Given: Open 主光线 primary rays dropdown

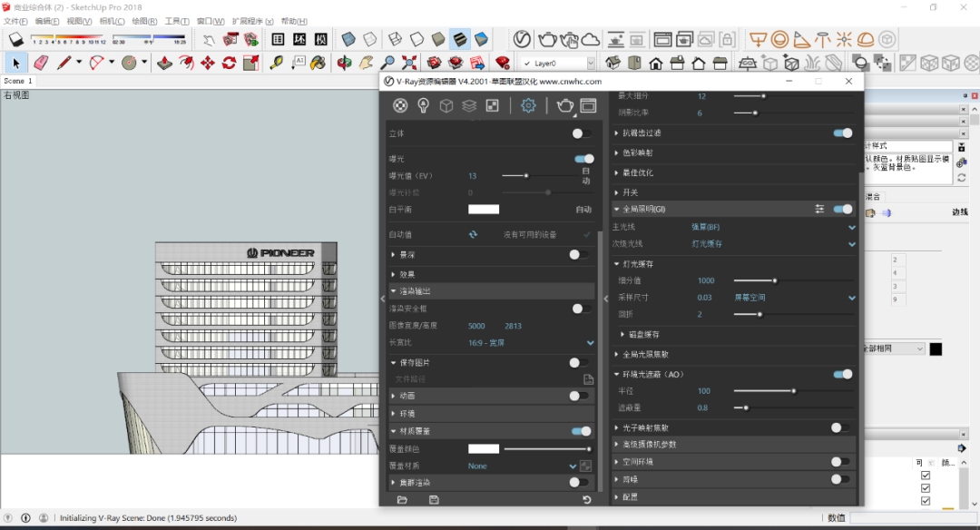Looking at the screenshot, I should [x=772, y=227].
